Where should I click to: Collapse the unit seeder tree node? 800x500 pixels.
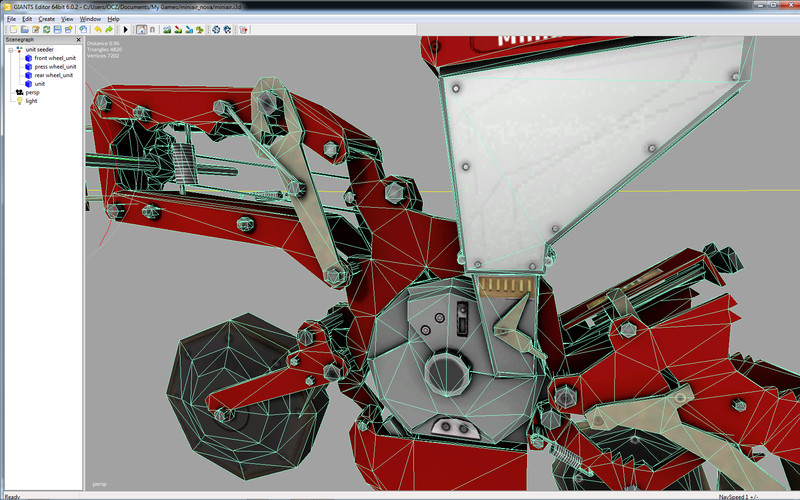point(10,49)
